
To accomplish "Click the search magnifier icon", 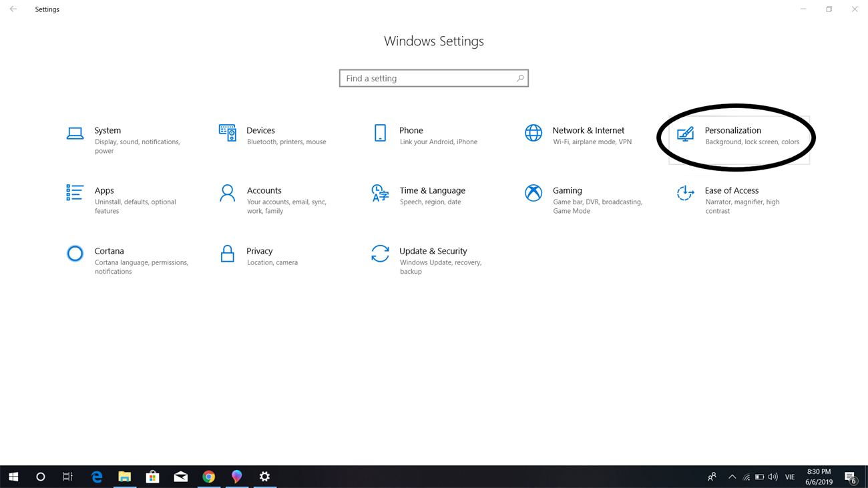I will click(520, 78).
